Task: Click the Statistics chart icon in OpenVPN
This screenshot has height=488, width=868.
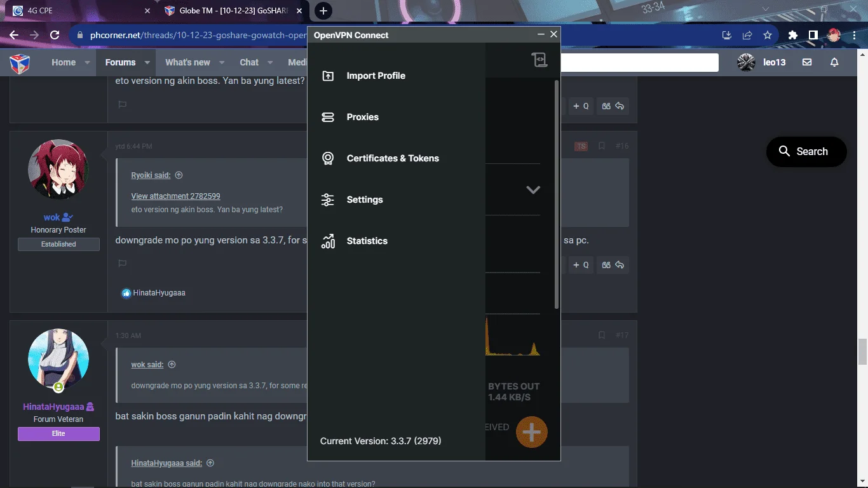Action: pos(328,241)
